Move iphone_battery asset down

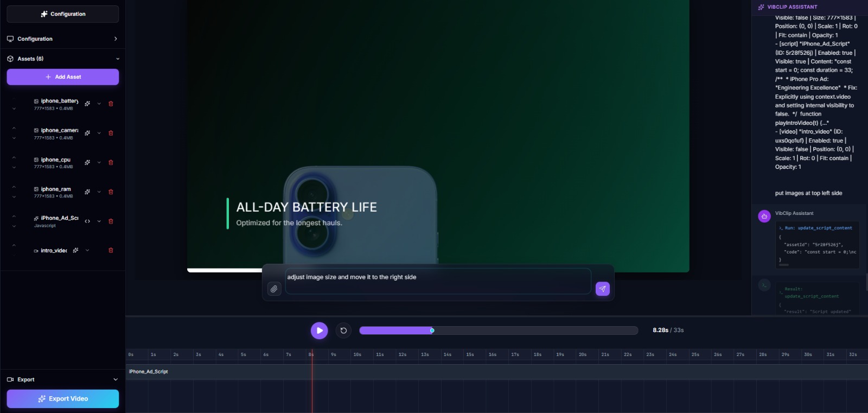tap(14, 109)
